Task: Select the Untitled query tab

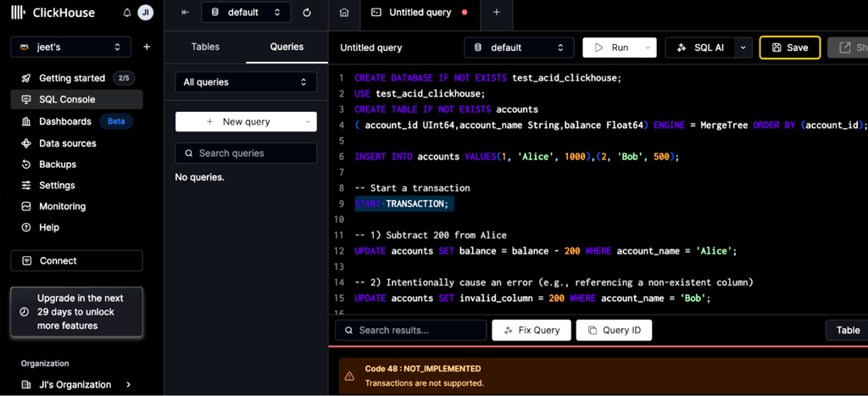Action: pos(420,12)
